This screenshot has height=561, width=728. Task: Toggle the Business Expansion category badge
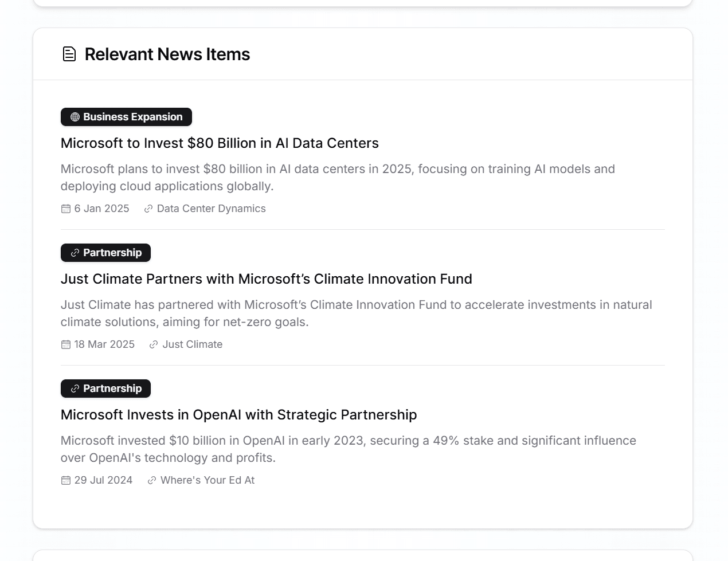[126, 117]
